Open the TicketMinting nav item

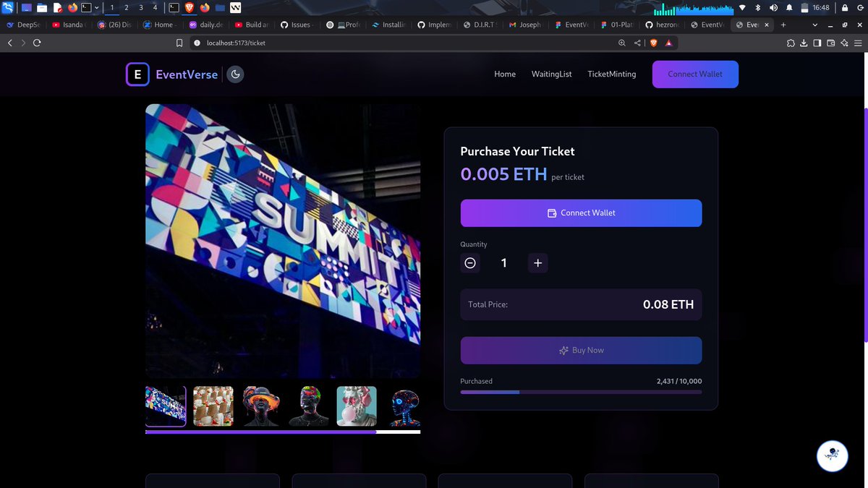tap(612, 74)
